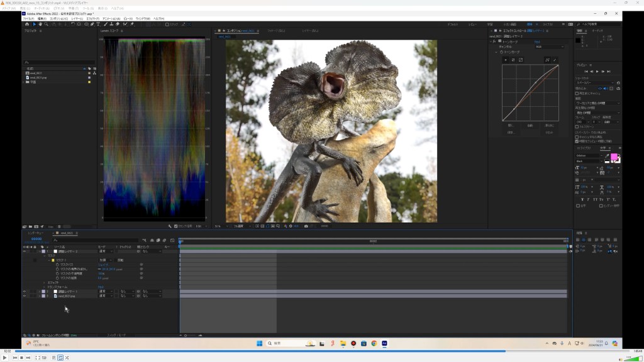The width and height of the screenshot is (644, 362).
Task: Enable the fullscreen checkbox in the preview panel
Action: tap(577, 126)
